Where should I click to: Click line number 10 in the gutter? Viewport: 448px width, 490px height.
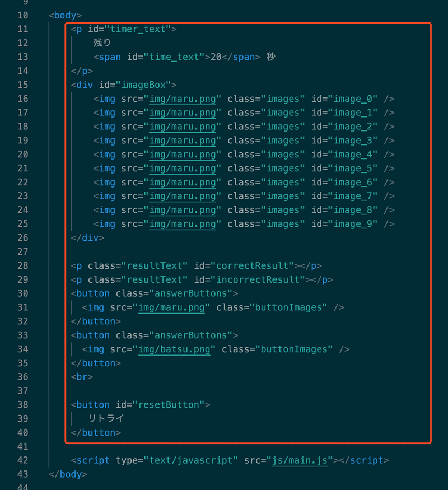(x=23, y=15)
